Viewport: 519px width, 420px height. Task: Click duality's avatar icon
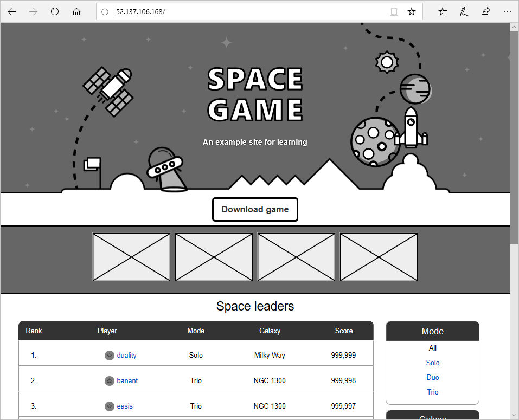pyautogui.click(x=109, y=356)
